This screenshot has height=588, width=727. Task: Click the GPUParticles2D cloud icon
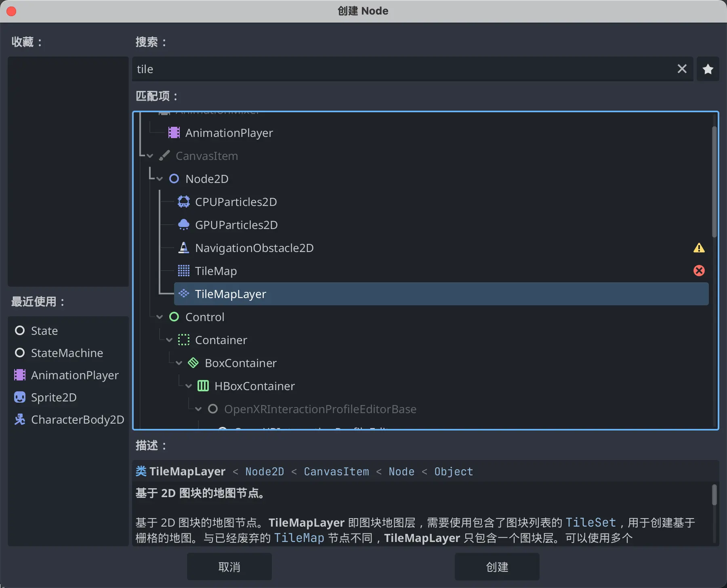pyautogui.click(x=184, y=225)
